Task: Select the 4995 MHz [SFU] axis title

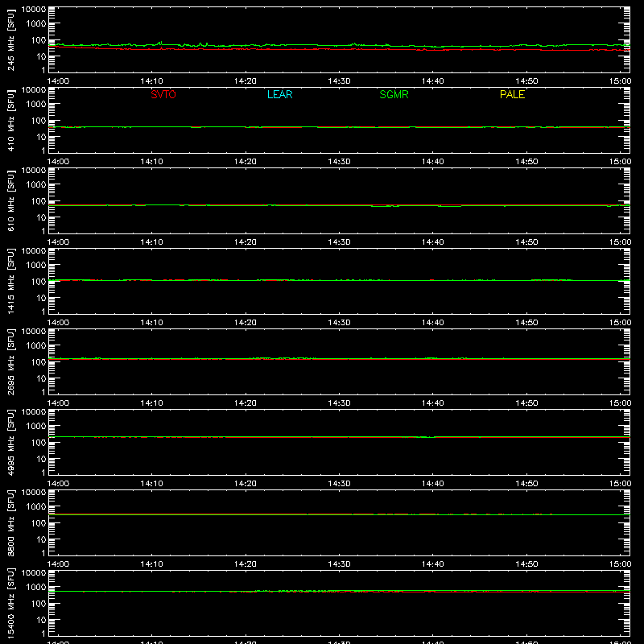Action: [x=11, y=442]
